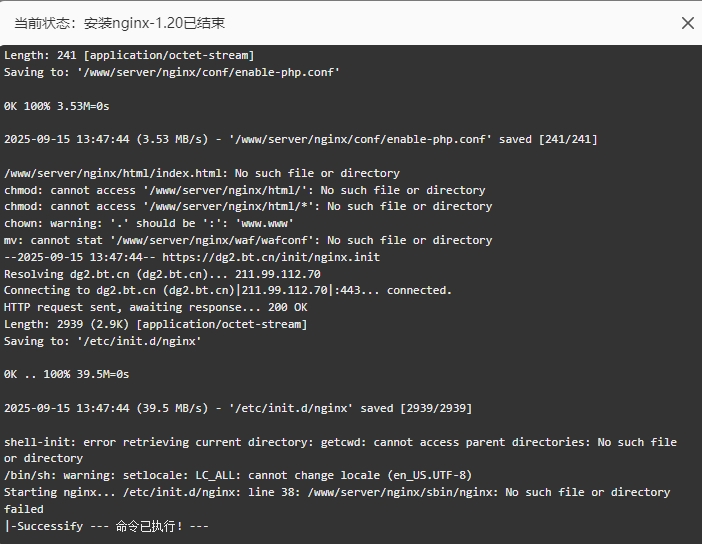The image size is (702, 544).
Task: Click the chmod error line for '/www/server/nginx/html/*'
Action: [x=248, y=206]
